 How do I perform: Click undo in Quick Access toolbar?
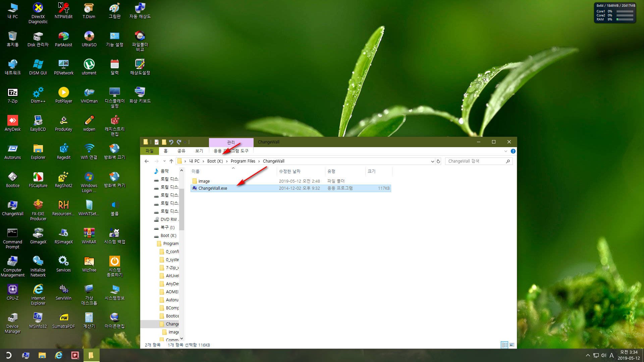tap(171, 142)
